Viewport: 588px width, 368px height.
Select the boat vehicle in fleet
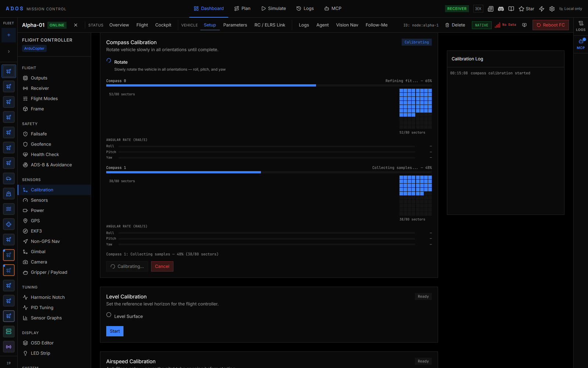pyautogui.click(x=8, y=194)
